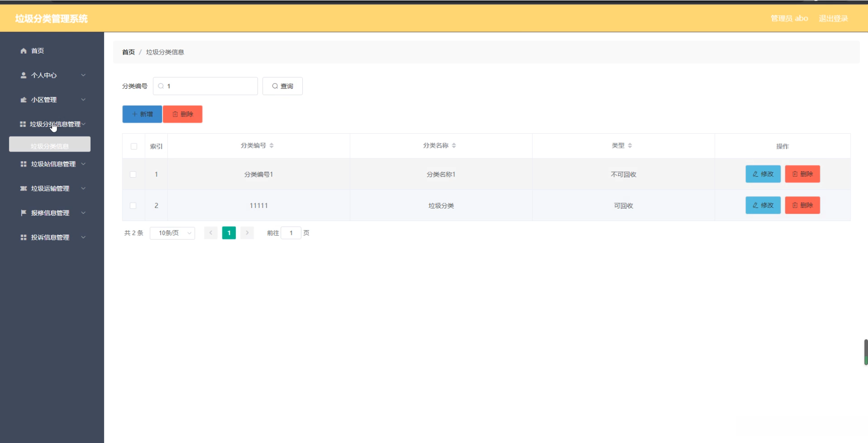This screenshot has width=868, height=443.
Task: Click the 管理员 abo user label
Action: (x=789, y=18)
